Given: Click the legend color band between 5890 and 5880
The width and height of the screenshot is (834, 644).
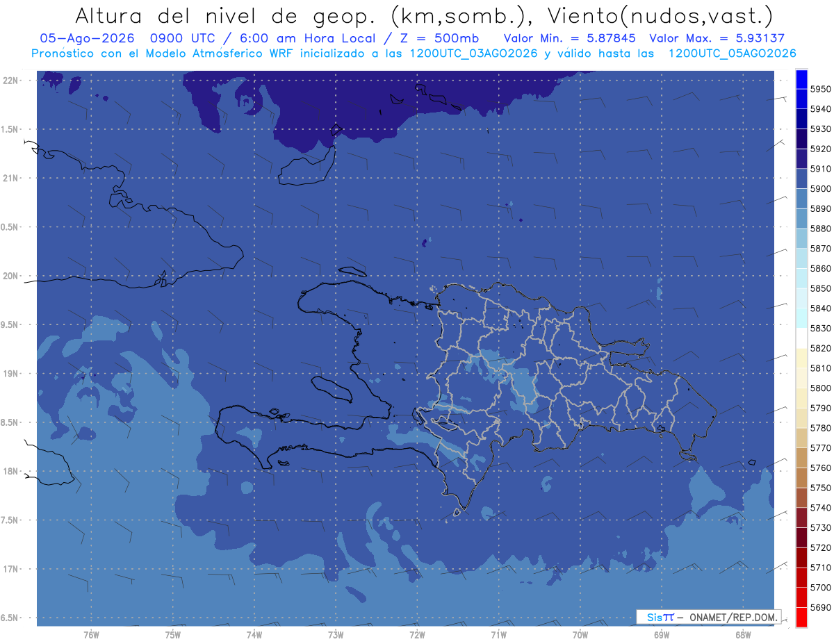Looking at the screenshot, I should pyautogui.click(x=801, y=219).
